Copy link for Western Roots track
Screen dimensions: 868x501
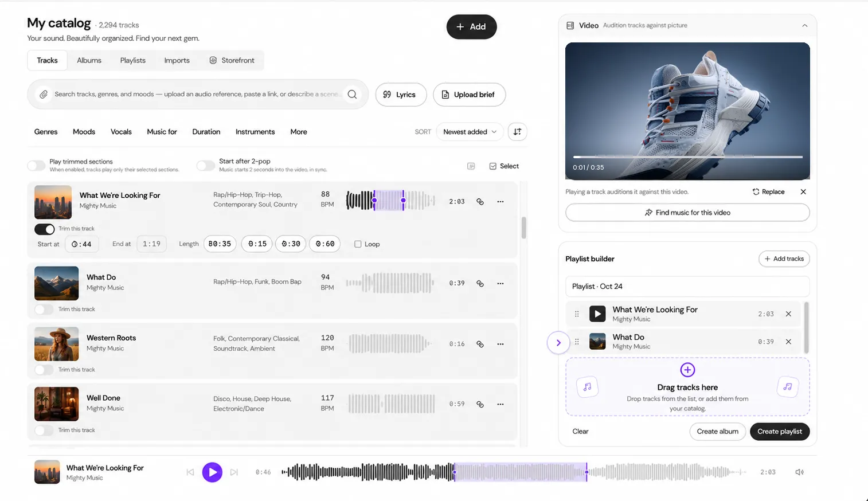tap(480, 344)
